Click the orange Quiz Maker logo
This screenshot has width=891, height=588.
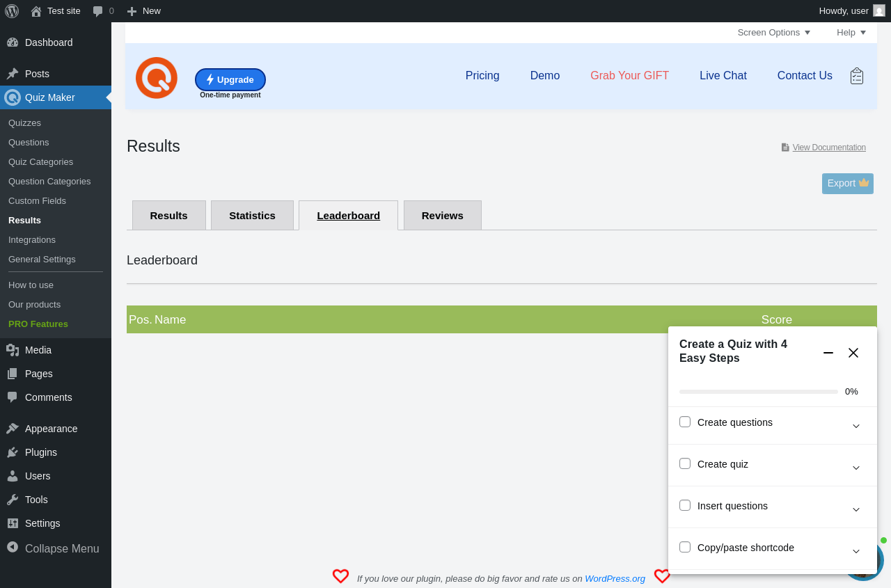(157, 78)
